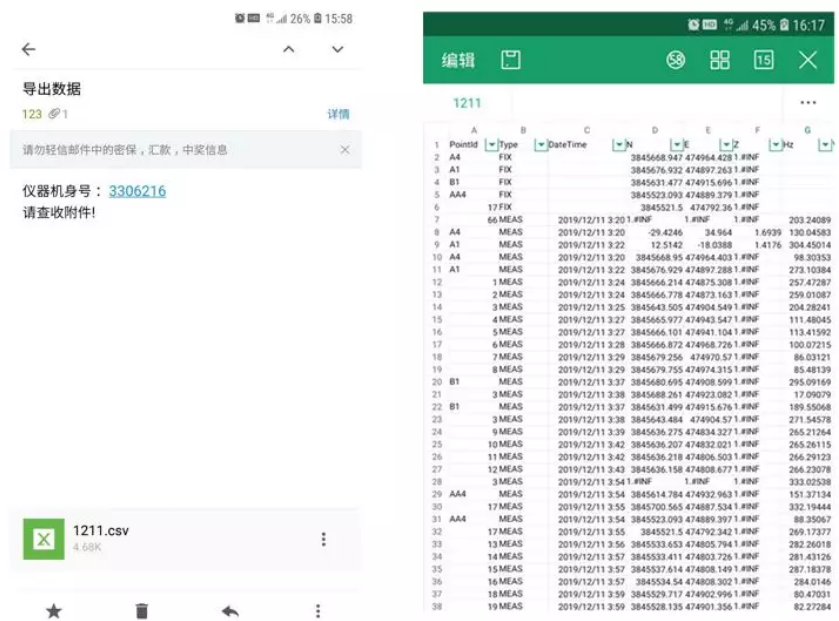
Task: View email details via 详情
Action: pyautogui.click(x=338, y=114)
